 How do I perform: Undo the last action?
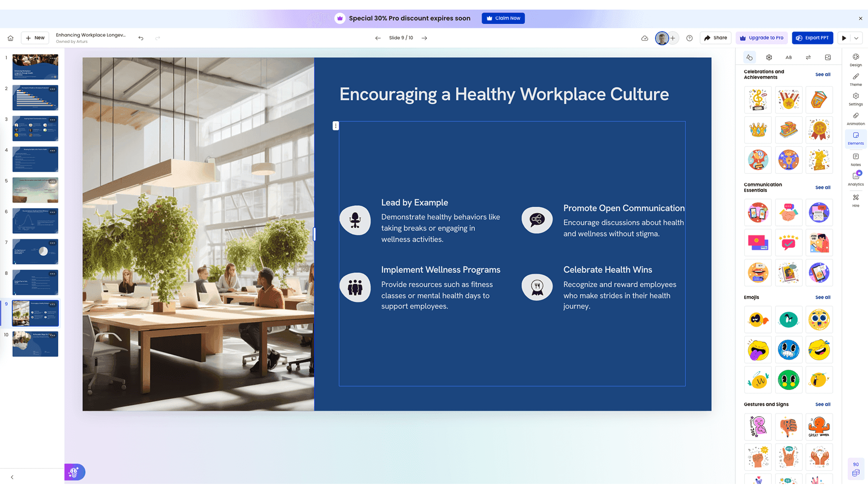point(141,38)
